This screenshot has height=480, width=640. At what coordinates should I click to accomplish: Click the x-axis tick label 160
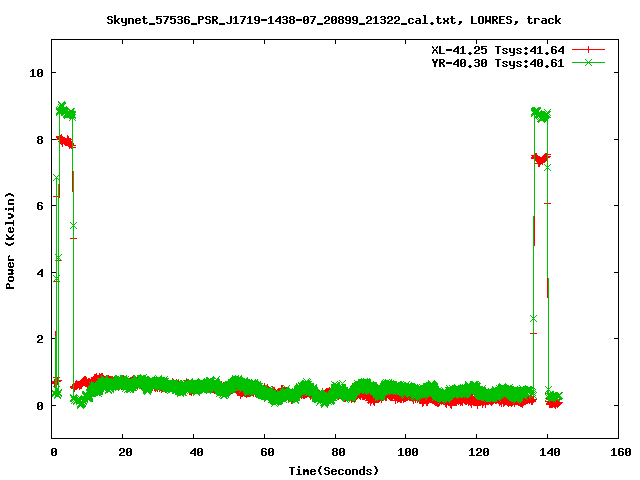[x=621, y=452]
